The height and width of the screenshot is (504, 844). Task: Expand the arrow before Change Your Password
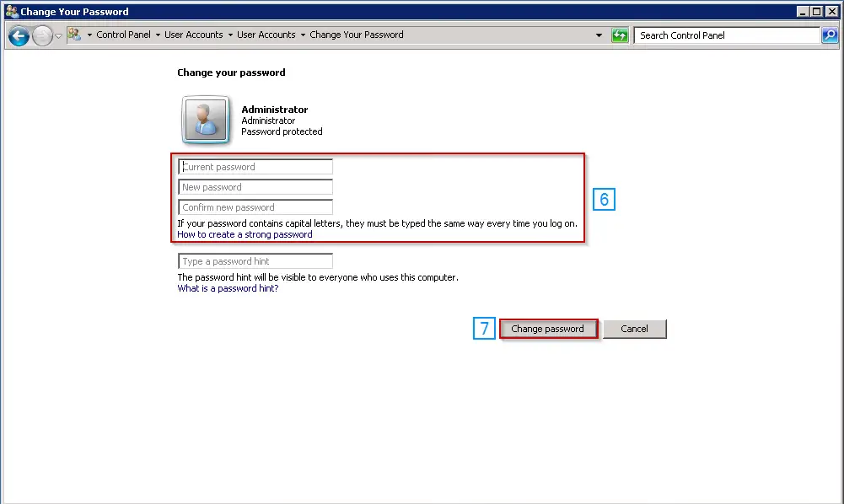coord(303,35)
